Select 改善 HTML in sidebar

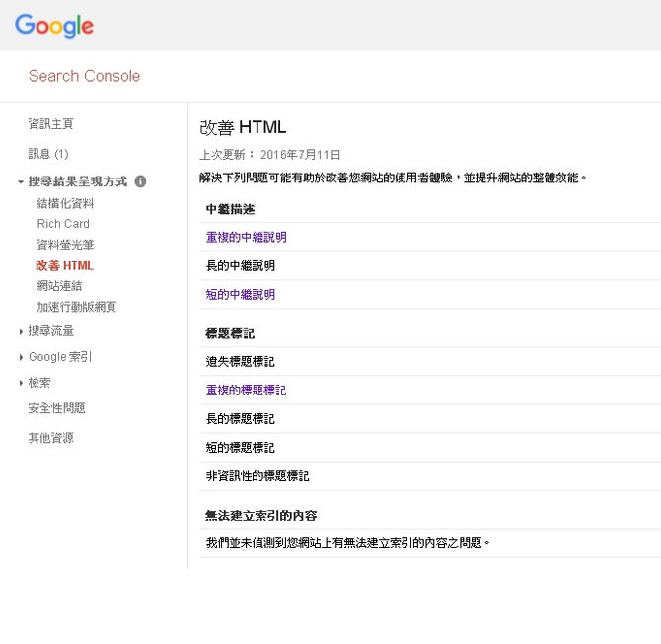[64, 265]
